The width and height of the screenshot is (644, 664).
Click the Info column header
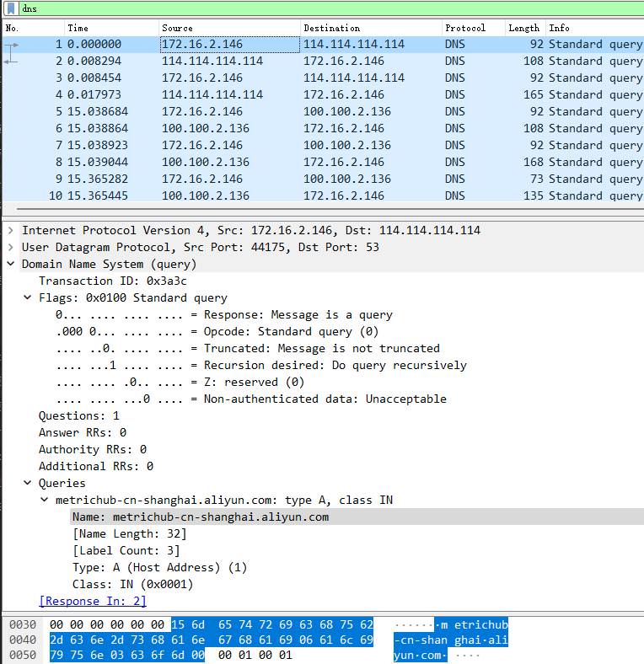click(595, 28)
